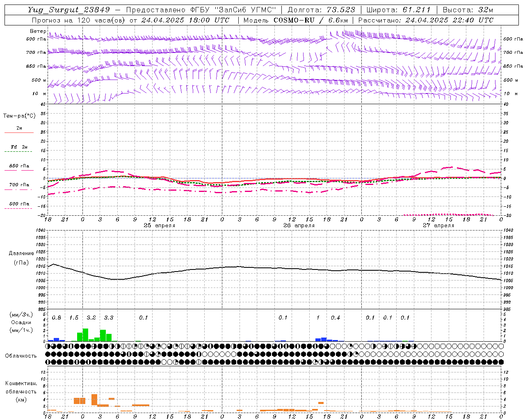Click the Осадки panel label

21,322
